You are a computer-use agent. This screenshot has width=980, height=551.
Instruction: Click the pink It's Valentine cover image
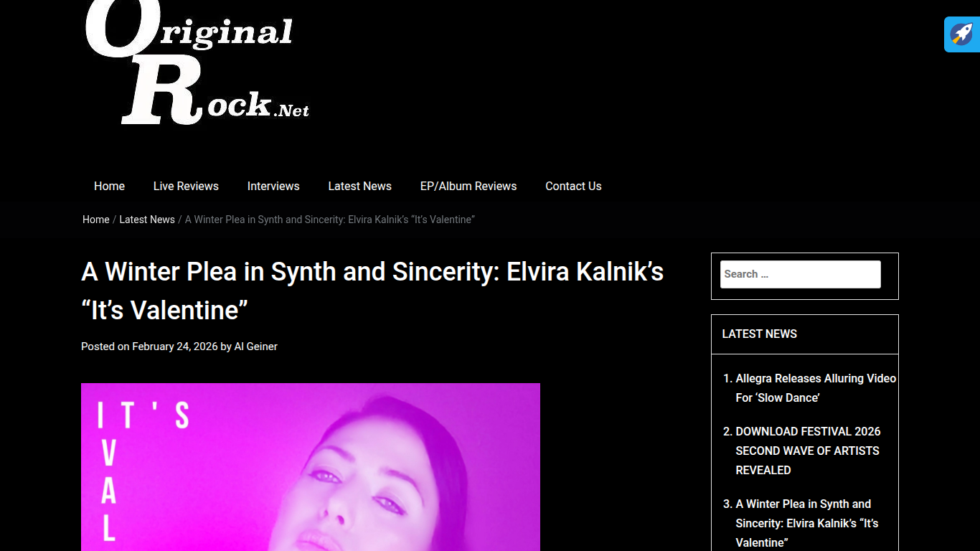pyautogui.click(x=311, y=467)
